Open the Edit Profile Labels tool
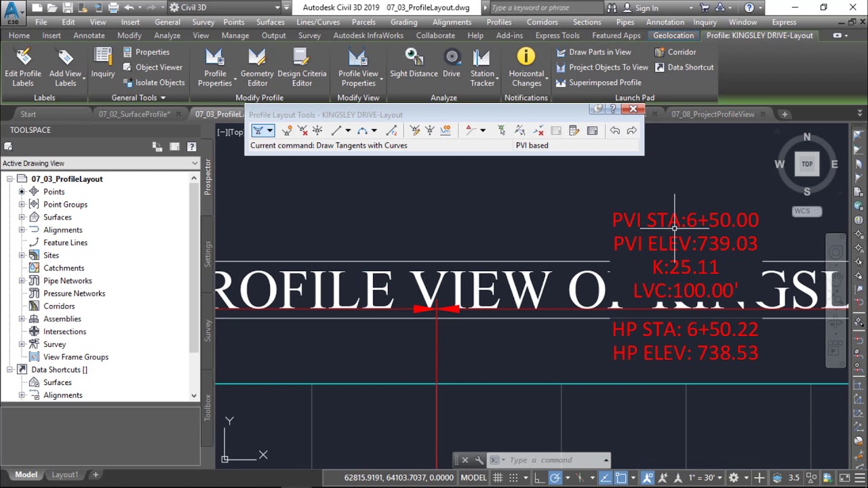Image resolution: width=868 pixels, height=488 pixels. coord(23,67)
